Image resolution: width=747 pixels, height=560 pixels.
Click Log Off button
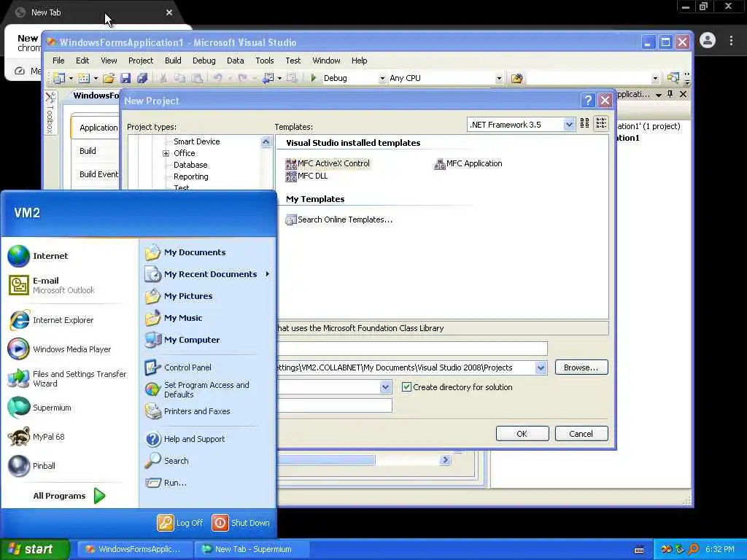[x=181, y=523]
